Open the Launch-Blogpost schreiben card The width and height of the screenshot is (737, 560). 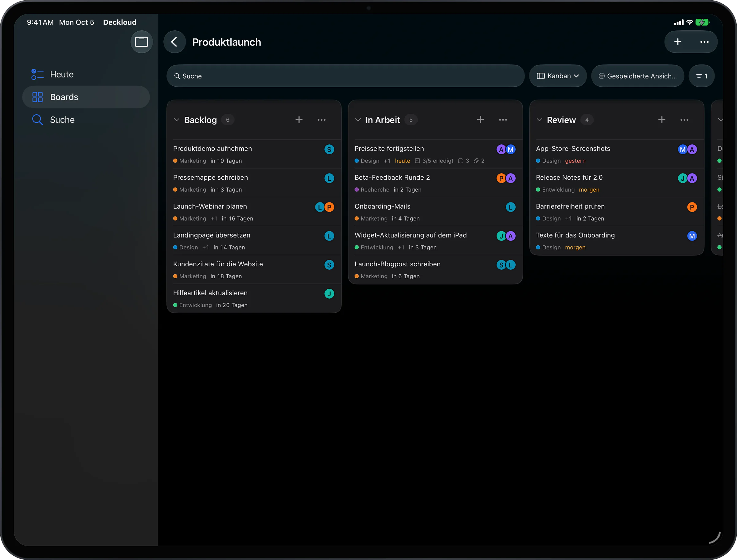435,270
